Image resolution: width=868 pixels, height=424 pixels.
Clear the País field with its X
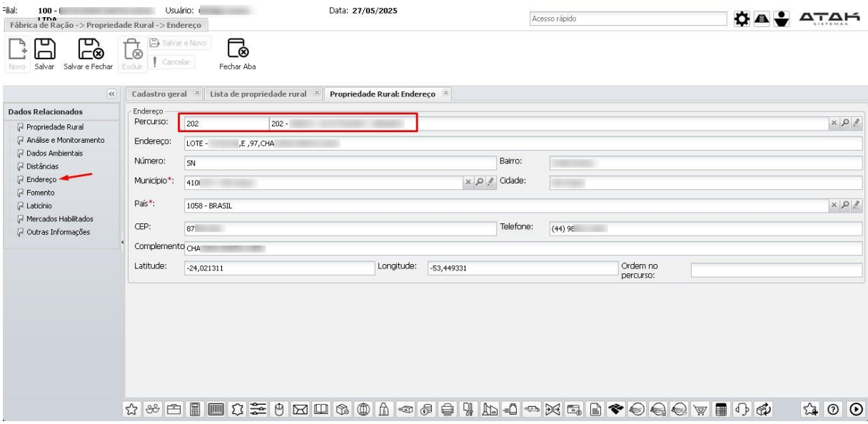coord(834,205)
